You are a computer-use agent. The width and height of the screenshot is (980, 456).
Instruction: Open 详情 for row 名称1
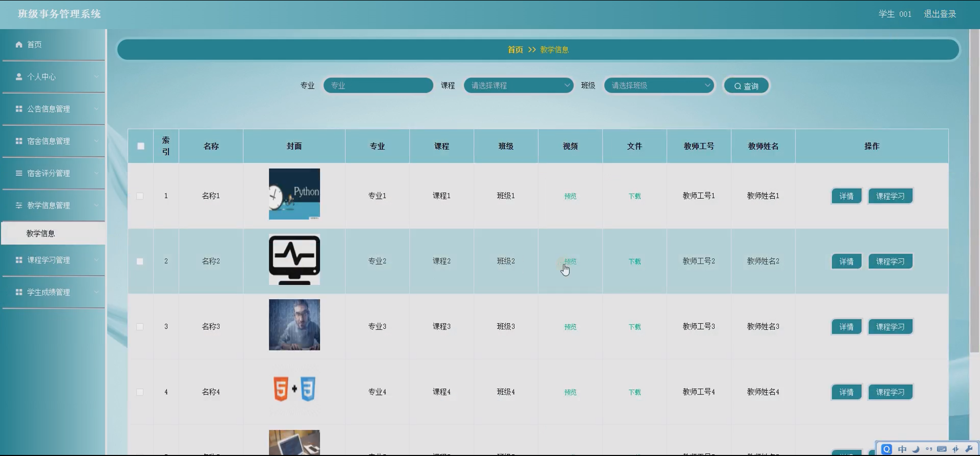click(846, 196)
